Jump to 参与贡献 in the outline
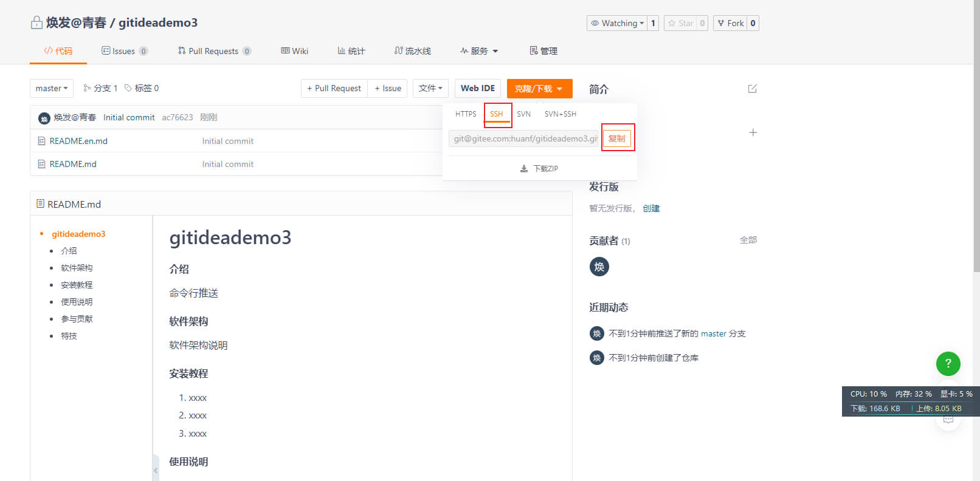 click(x=77, y=319)
